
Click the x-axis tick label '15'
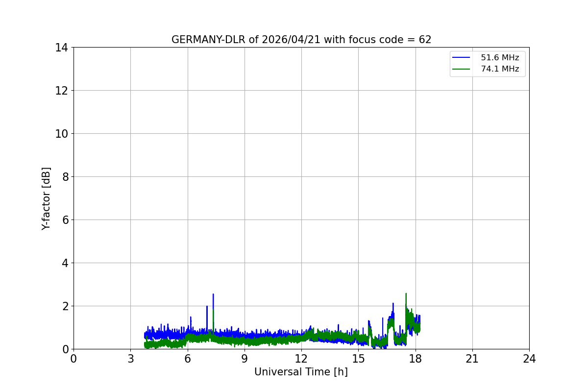(358, 359)
